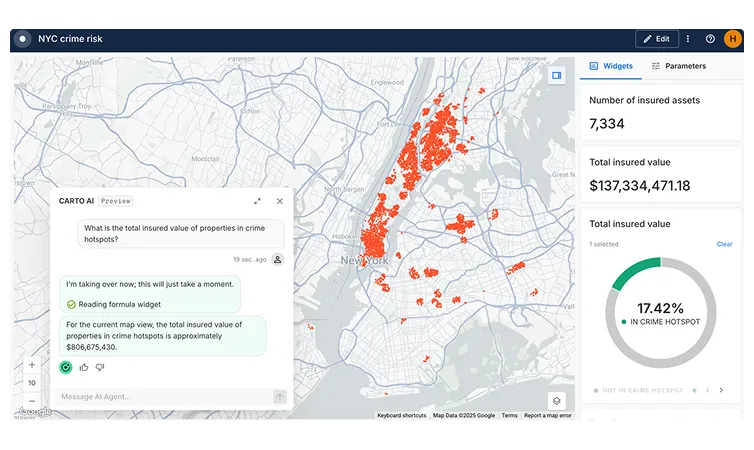Send the message with arrow button
The height and width of the screenshot is (450, 754).
pyautogui.click(x=279, y=397)
